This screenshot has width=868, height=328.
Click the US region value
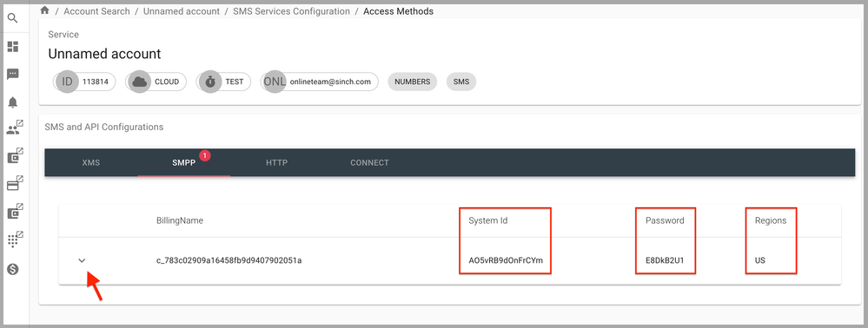click(760, 260)
